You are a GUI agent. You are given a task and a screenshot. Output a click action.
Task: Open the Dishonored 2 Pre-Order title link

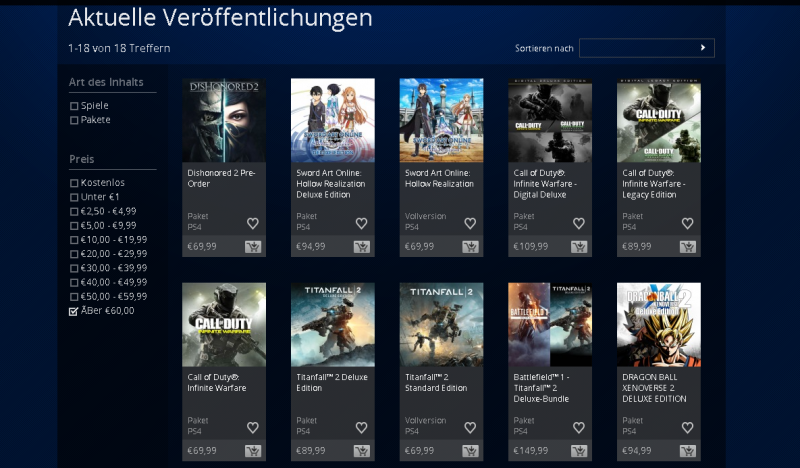(x=221, y=178)
